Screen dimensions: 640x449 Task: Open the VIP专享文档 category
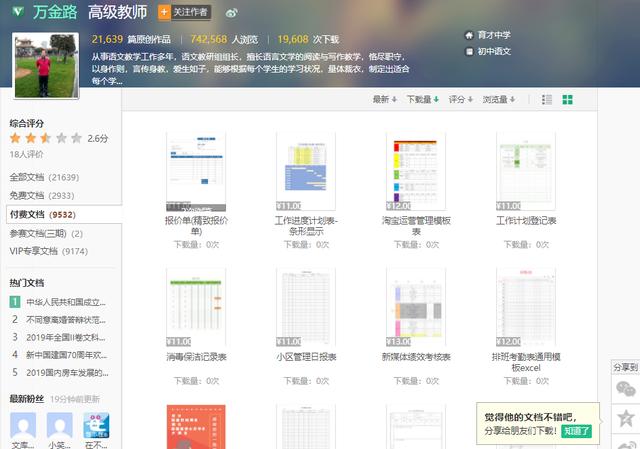48,252
